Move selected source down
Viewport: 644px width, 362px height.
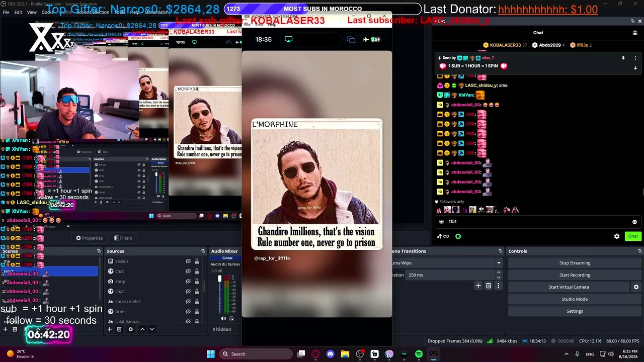152,329
